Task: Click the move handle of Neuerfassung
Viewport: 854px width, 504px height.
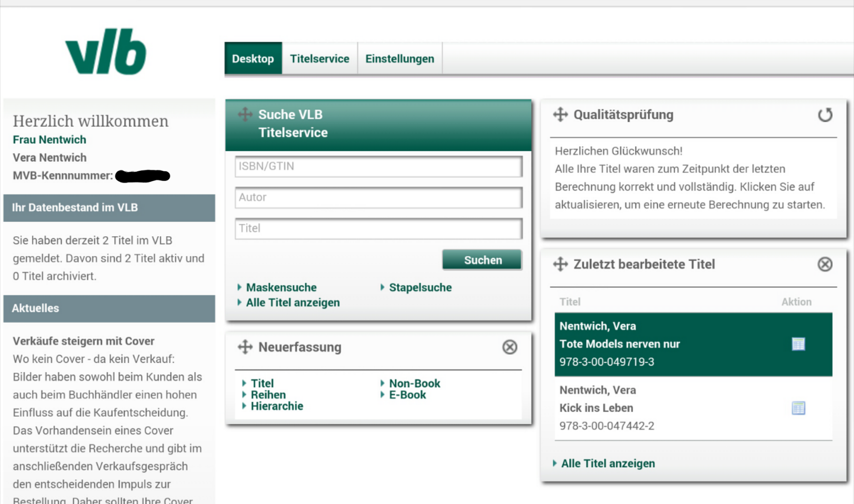Action: pyautogui.click(x=245, y=347)
